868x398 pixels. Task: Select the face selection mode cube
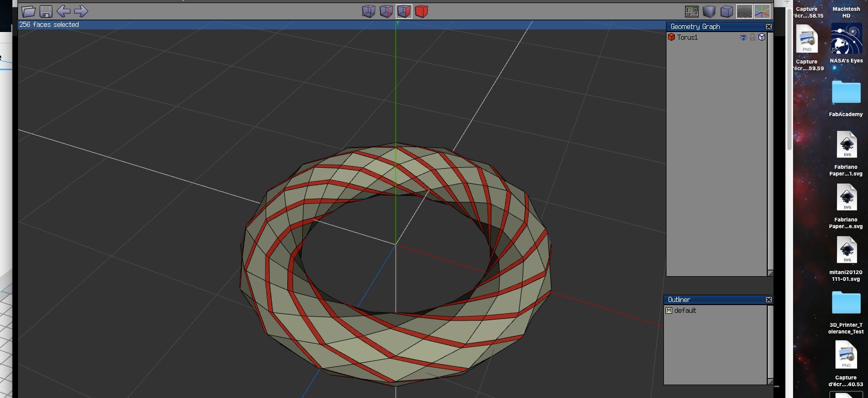[404, 11]
